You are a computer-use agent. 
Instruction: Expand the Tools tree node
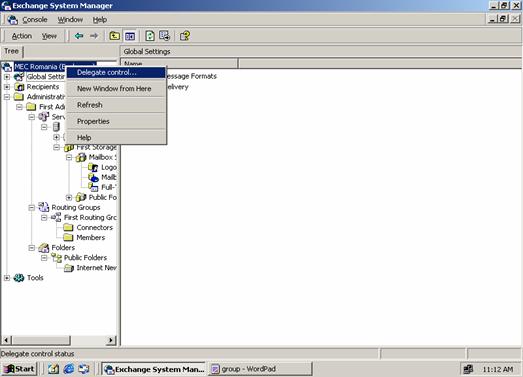pyautogui.click(x=7, y=278)
